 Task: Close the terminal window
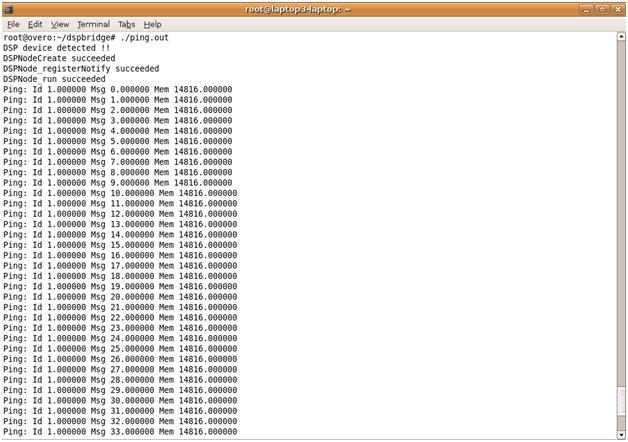(x=617, y=8)
